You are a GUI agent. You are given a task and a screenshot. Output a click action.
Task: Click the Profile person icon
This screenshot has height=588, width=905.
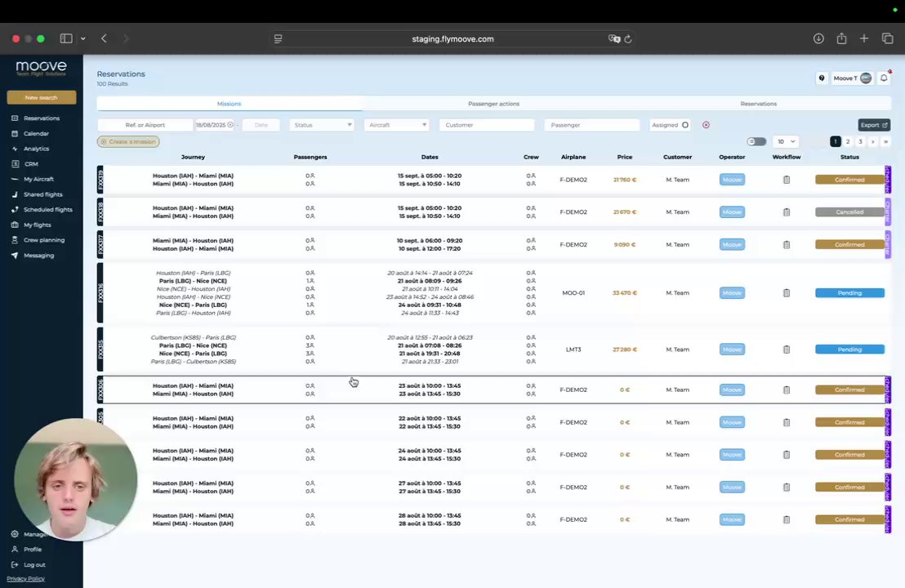(15, 550)
